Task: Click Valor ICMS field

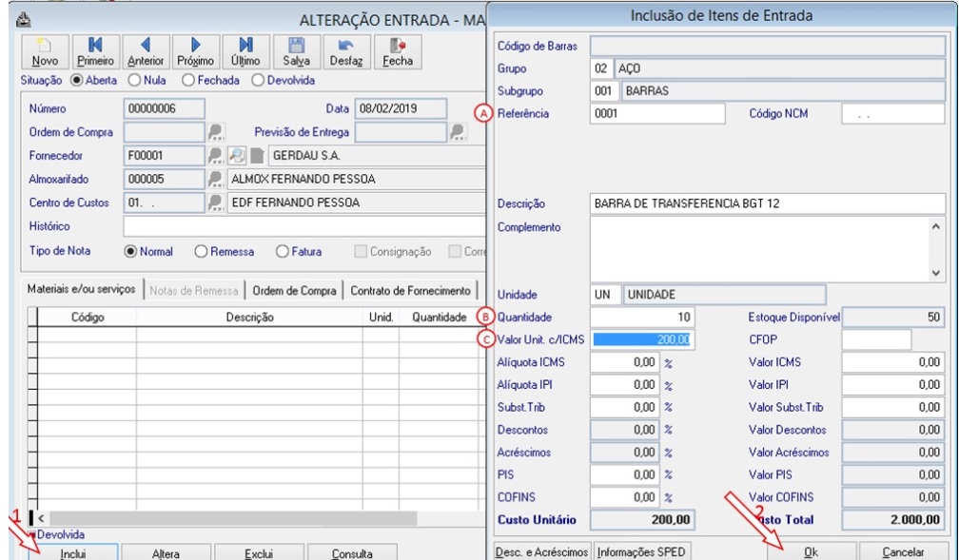Action: click(893, 362)
